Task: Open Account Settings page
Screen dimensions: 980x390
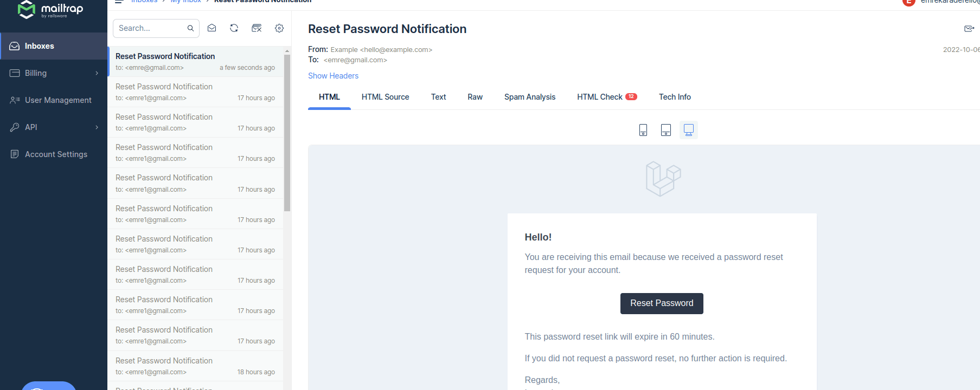Action: (x=54, y=154)
